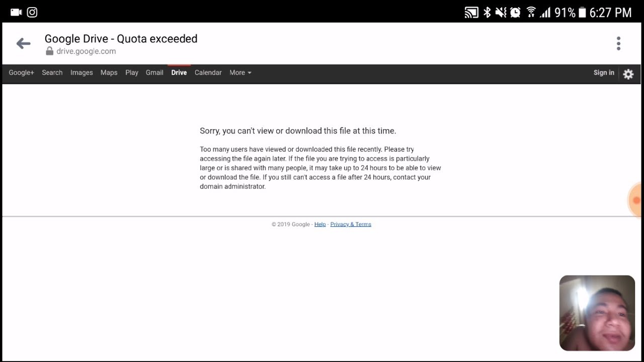Screen dimensions: 644x362
Task: Tap the heading 'Sorry, you can't view or download'
Action: 298,131
